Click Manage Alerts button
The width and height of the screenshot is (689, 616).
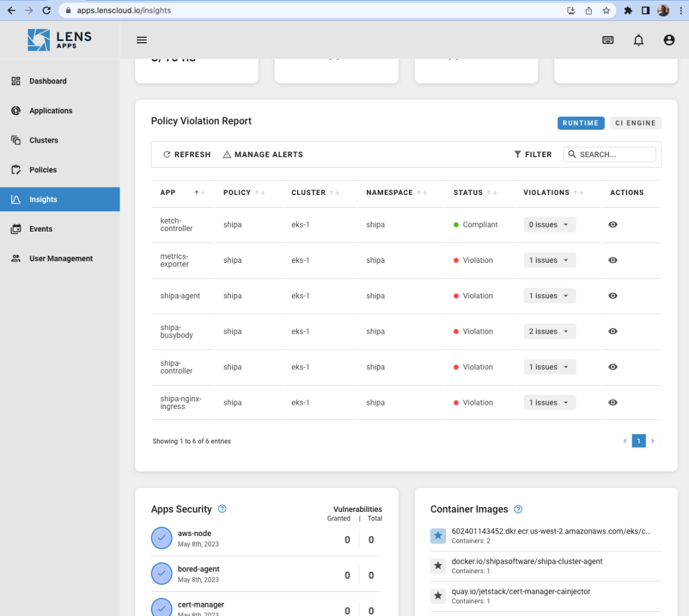click(263, 155)
